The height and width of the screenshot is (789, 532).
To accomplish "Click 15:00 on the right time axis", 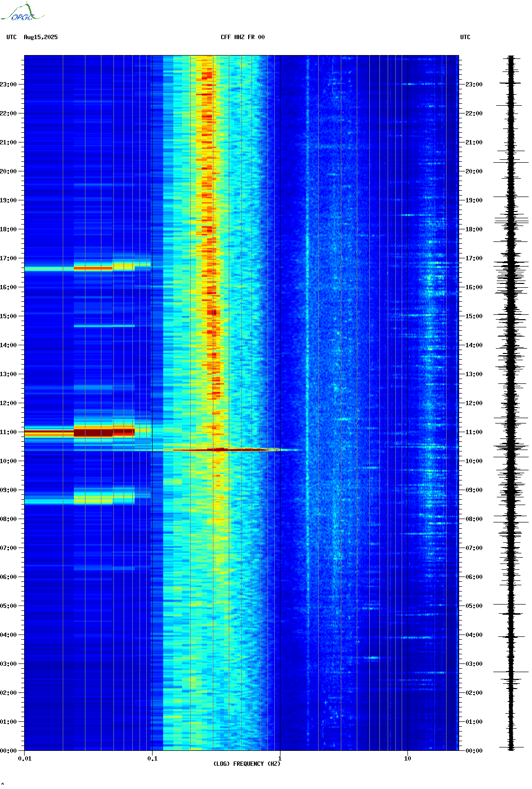I will click(x=474, y=316).
